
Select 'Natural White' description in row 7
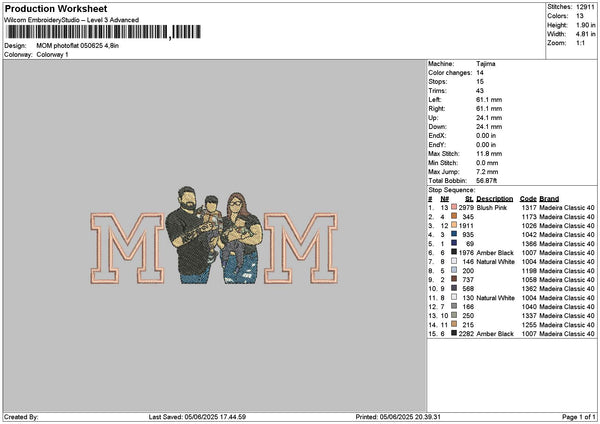(496, 261)
